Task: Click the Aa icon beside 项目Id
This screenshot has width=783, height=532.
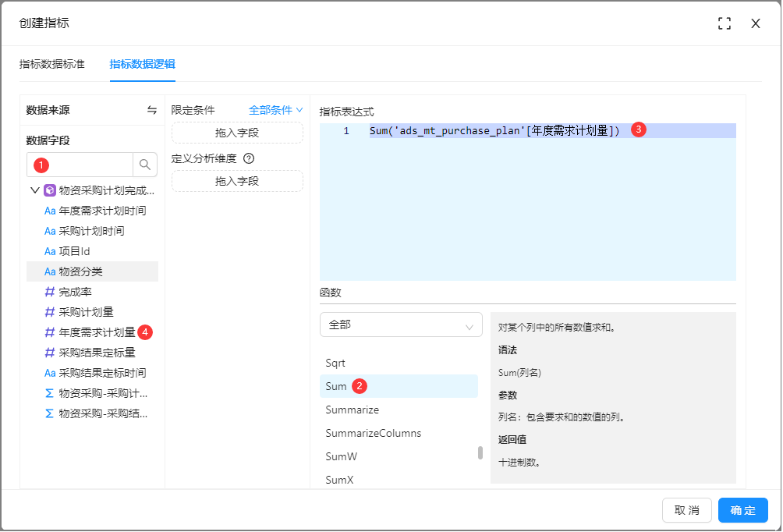Action: (50, 251)
